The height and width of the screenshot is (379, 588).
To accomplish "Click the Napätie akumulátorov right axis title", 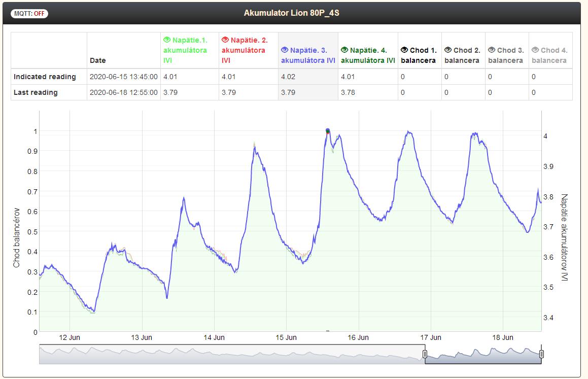I will tap(564, 237).
